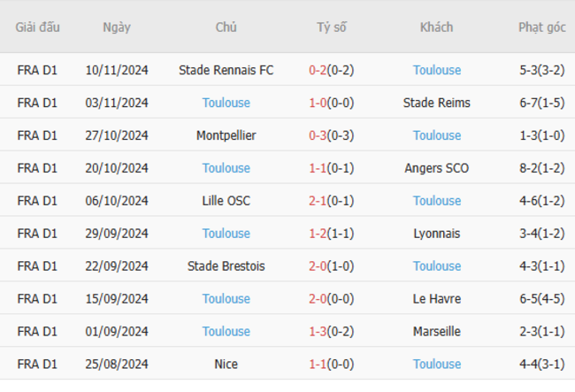Image resolution: width=575 pixels, height=392 pixels.
Task: Click Stade Rennais FC team name
Action: [226, 70]
